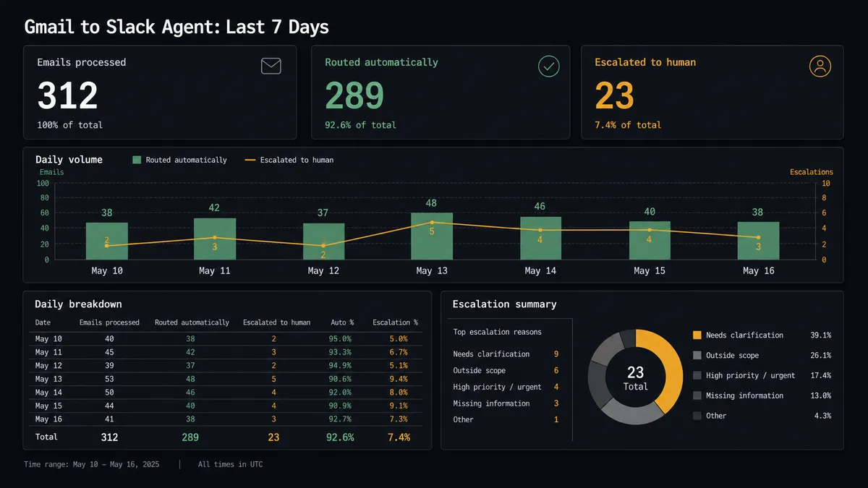
Task: Click the May 13 green bar
Action: 432,236
